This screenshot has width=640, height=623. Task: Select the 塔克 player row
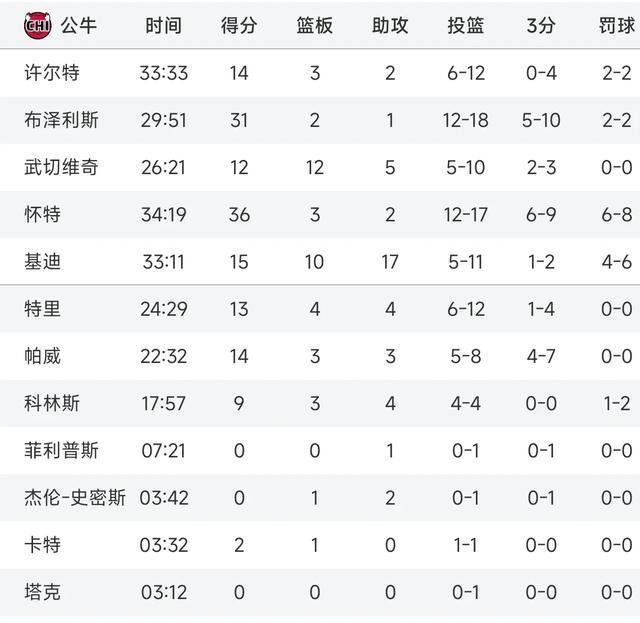[320, 592]
